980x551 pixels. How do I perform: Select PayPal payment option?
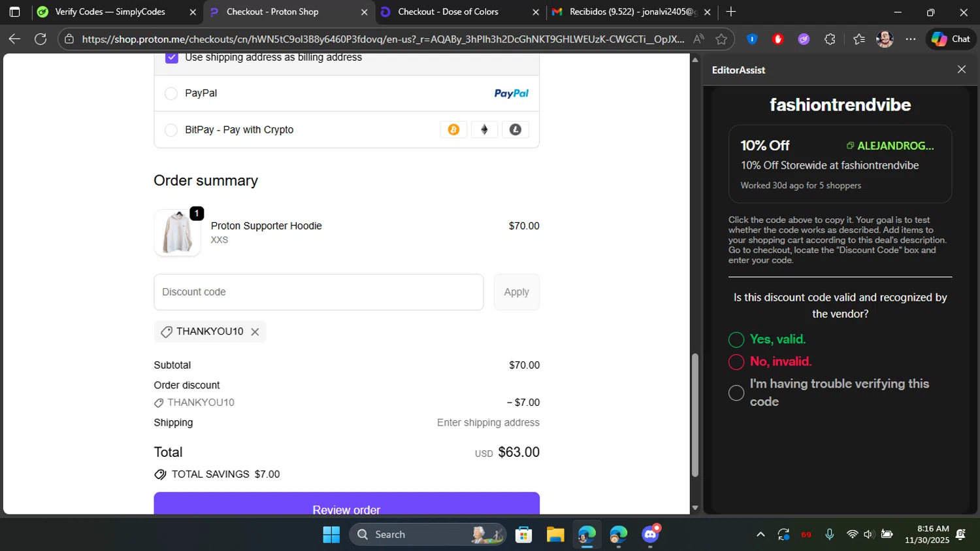(x=171, y=93)
